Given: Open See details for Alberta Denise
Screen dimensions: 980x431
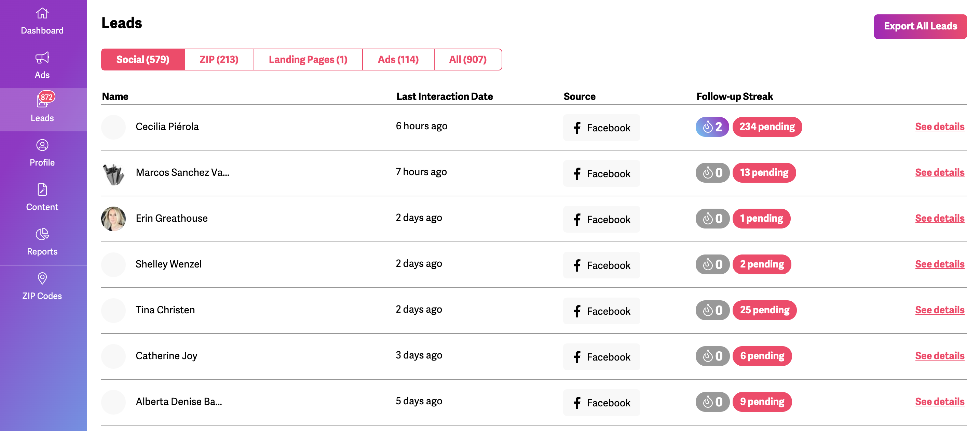Looking at the screenshot, I should (x=939, y=402).
